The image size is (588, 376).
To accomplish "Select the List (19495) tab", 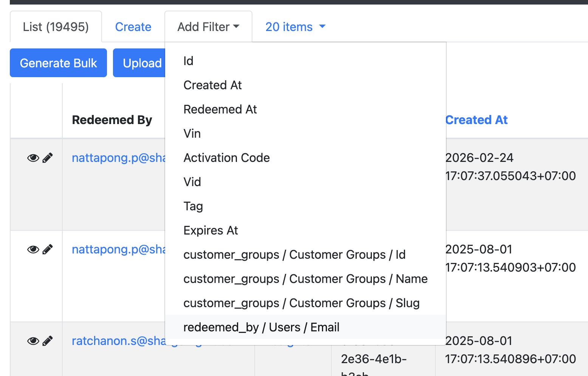I will (56, 27).
